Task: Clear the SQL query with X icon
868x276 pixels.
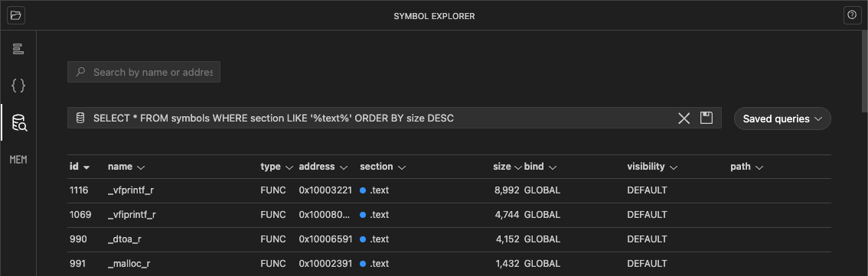Action: click(684, 118)
